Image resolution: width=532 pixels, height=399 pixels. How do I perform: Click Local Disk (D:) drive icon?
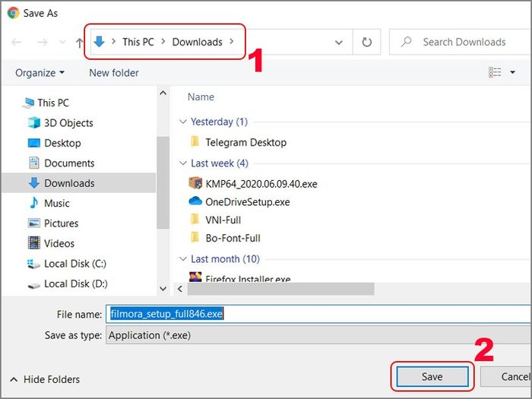tap(34, 286)
